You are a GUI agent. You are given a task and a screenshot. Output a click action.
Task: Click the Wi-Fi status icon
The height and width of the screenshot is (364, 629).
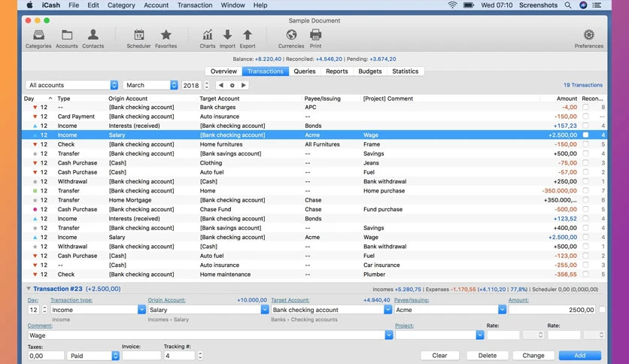[452, 5]
